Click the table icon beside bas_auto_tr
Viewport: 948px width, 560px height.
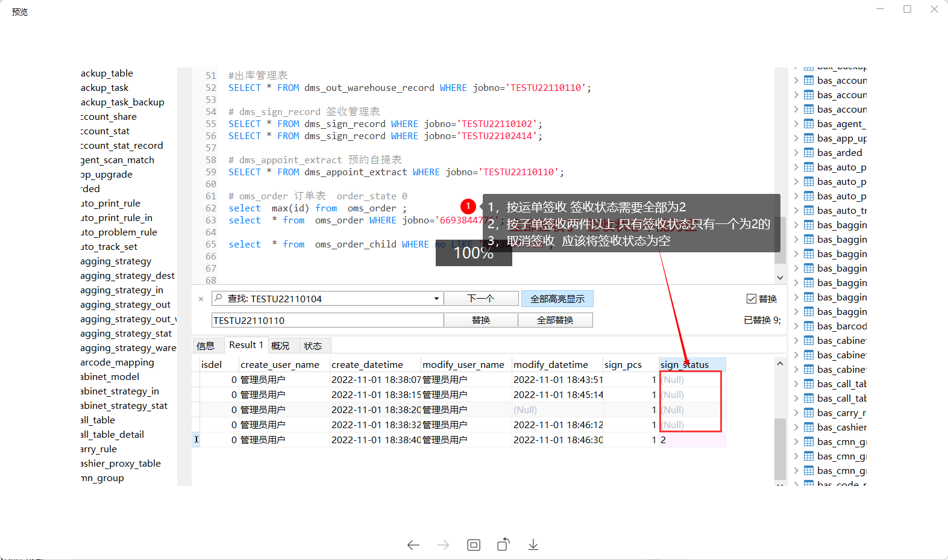tap(809, 210)
